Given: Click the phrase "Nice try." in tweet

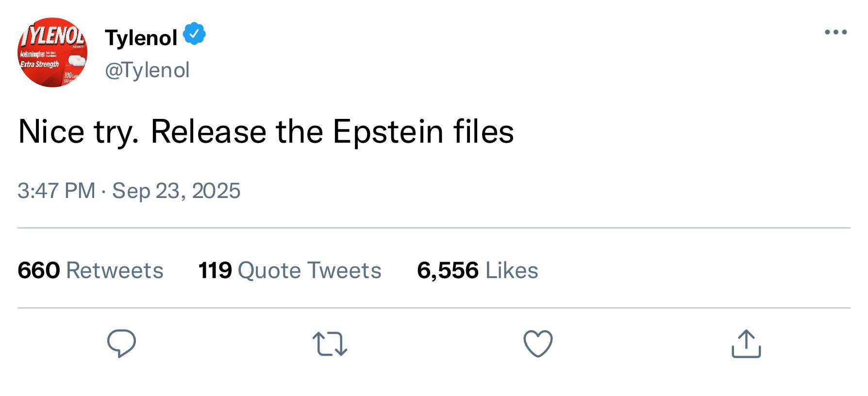Looking at the screenshot, I should point(78,132).
